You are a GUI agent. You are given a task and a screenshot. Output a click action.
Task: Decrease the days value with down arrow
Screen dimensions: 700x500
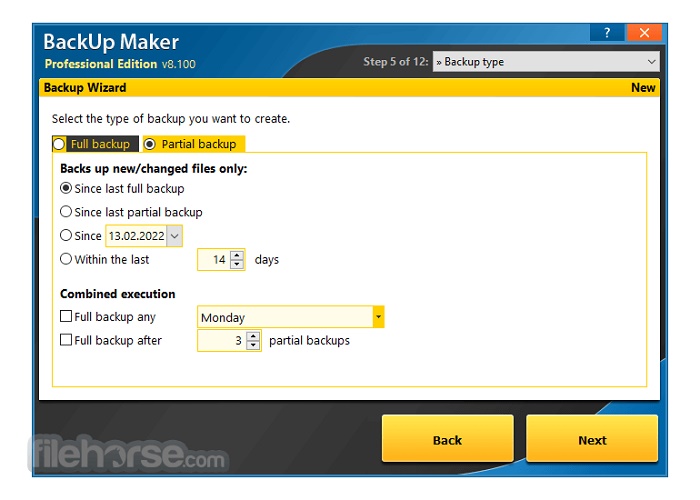point(237,264)
